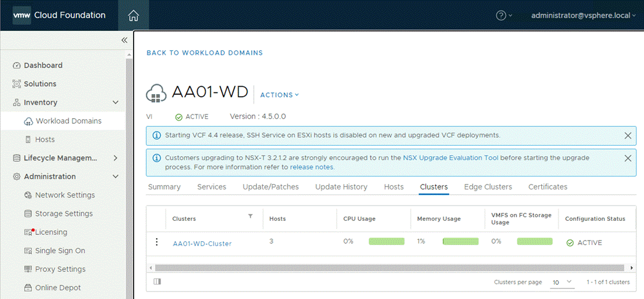Click the Solutions icon
644x299 pixels.
[x=17, y=84]
